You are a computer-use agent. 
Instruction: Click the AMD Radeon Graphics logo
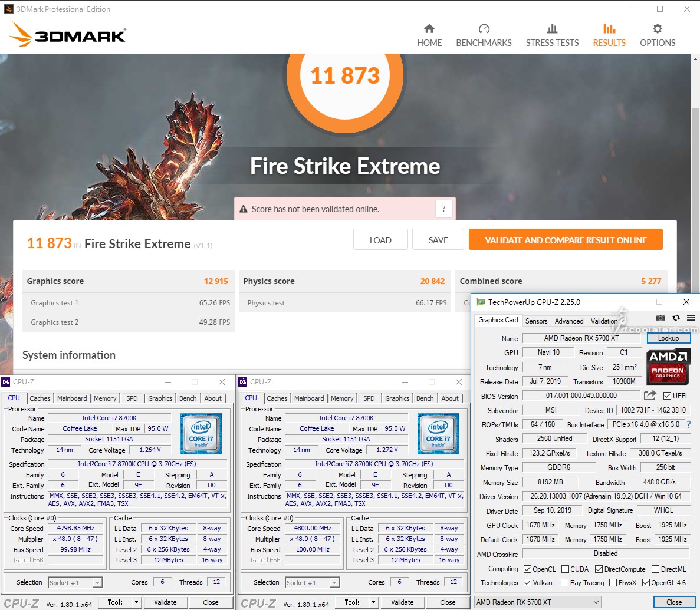[x=668, y=367]
